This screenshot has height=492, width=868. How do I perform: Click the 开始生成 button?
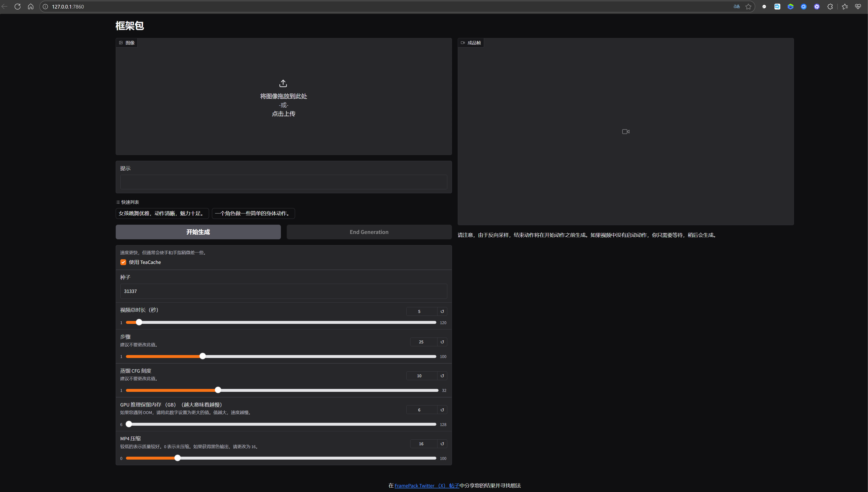click(198, 232)
